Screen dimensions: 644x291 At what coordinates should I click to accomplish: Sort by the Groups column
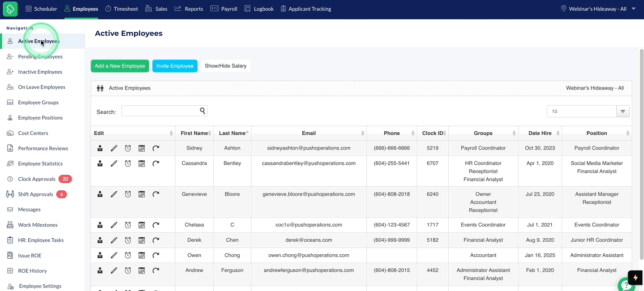pos(483,133)
